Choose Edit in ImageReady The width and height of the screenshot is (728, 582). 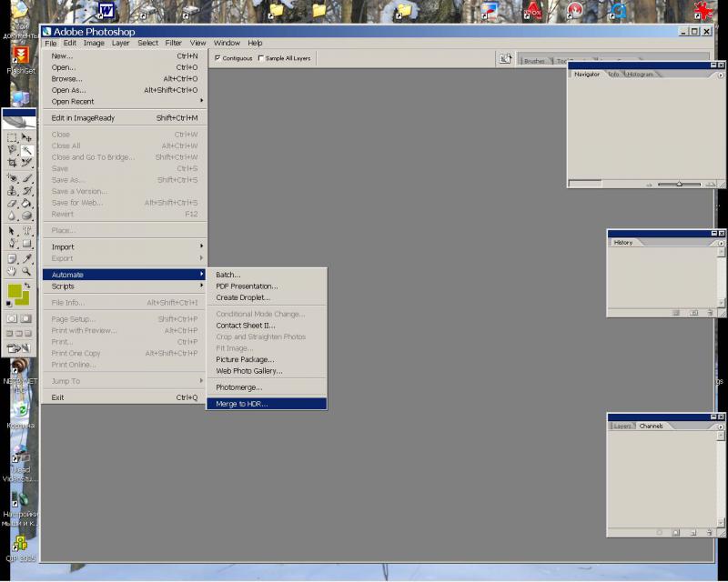125,118
